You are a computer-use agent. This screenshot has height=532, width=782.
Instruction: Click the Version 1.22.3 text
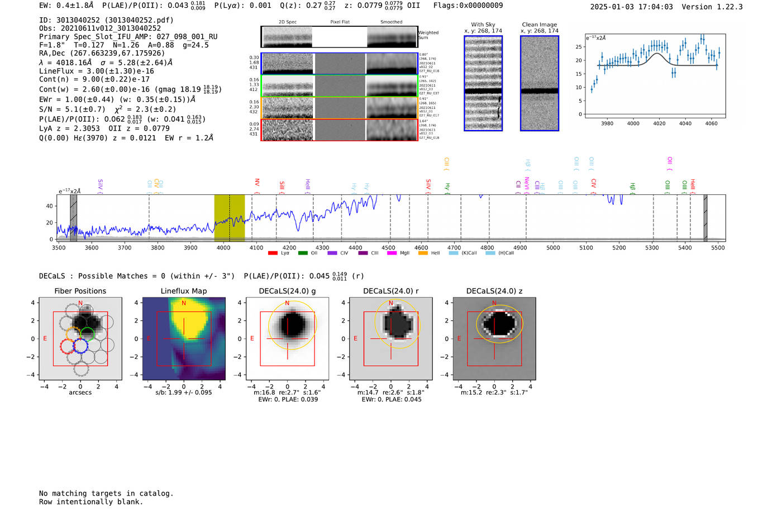coord(712,7)
